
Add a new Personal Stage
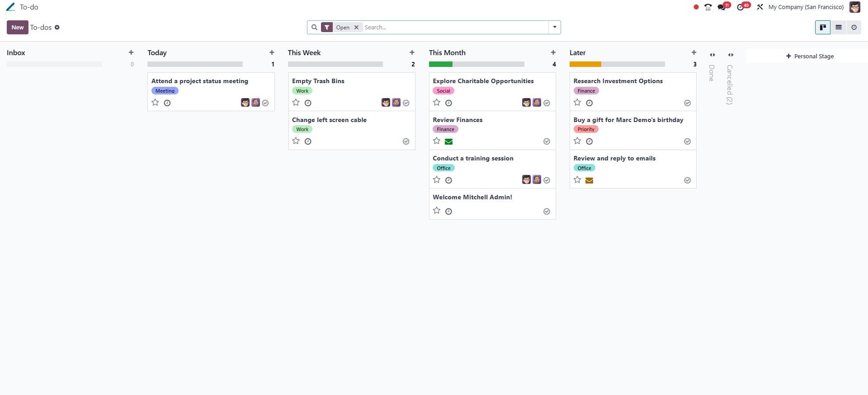point(810,56)
